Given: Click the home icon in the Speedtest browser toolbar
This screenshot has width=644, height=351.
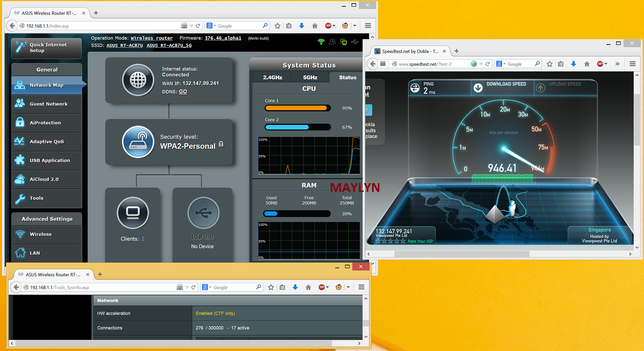Looking at the screenshot, I should [x=587, y=64].
